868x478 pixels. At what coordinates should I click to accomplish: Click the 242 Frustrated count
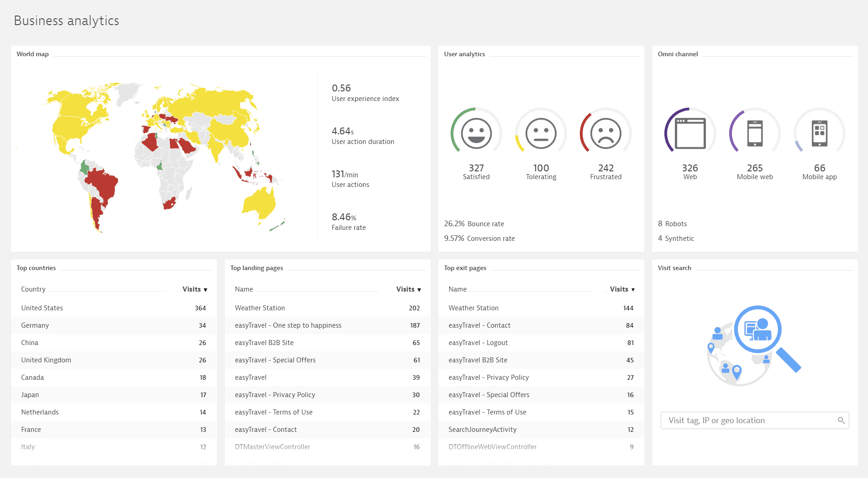(x=606, y=168)
